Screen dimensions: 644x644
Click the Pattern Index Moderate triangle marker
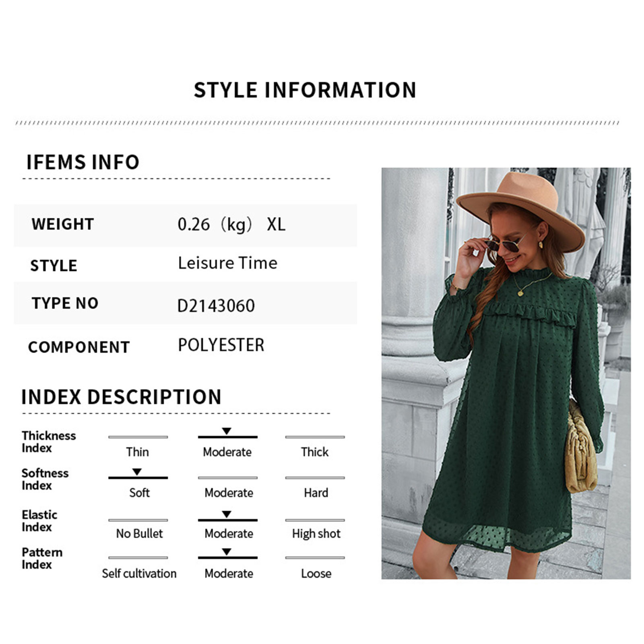[227, 552]
